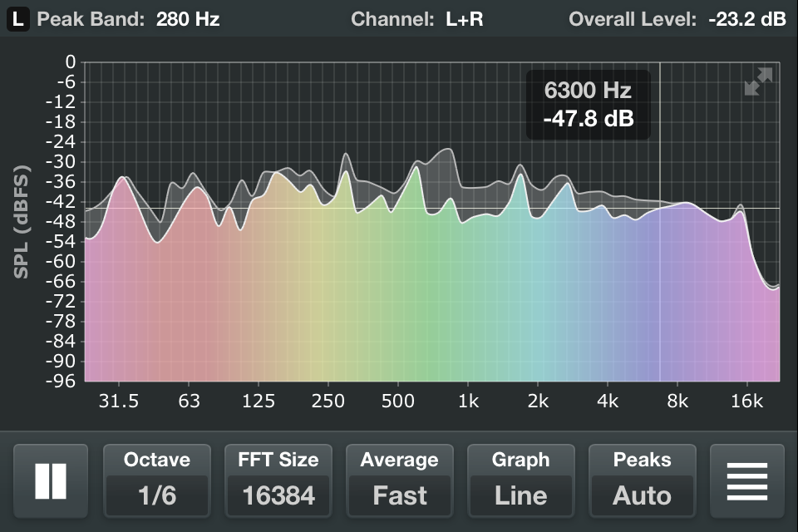
Task: Tap the Peak Band 280 Hz readout
Action: point(129,19)
